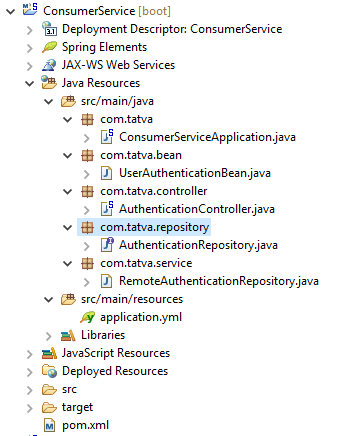Viewport: 361px width, 436px height.
Task: Expand the target folder node
Action: point(30,408)
